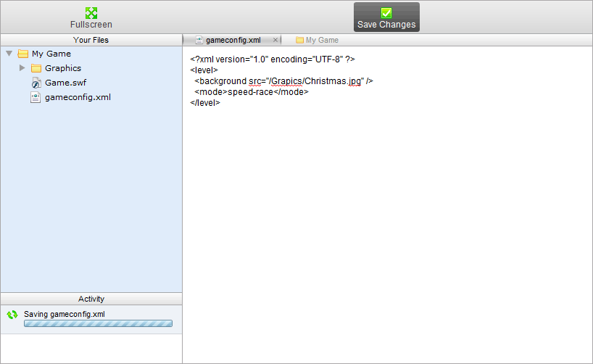Image resolution: width=593 pixels, height=364 pixels.
Task: Select the My Game folder in the tree
Action: (51, 54)
